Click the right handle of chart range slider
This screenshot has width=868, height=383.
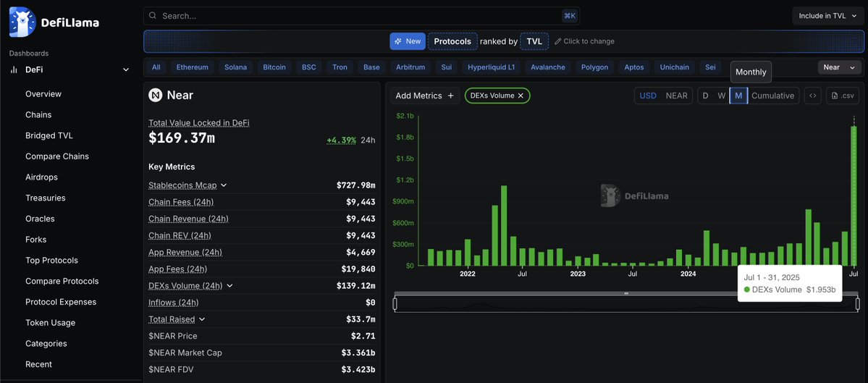point(857,304)
